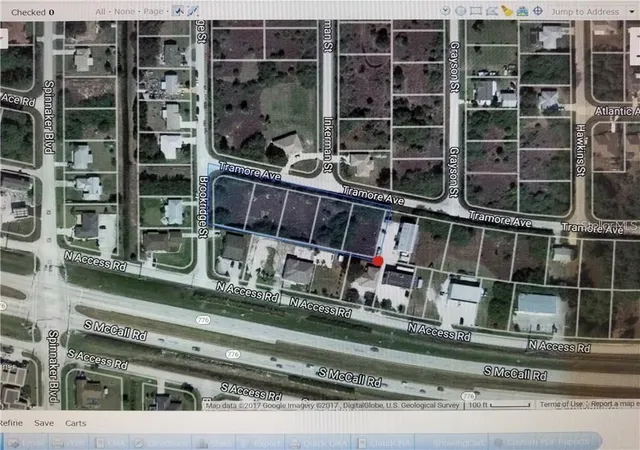Image resolution: width=640 pixels, height=450 pixels.
Task: Choose the None selection link
Action: pos(124,11)
